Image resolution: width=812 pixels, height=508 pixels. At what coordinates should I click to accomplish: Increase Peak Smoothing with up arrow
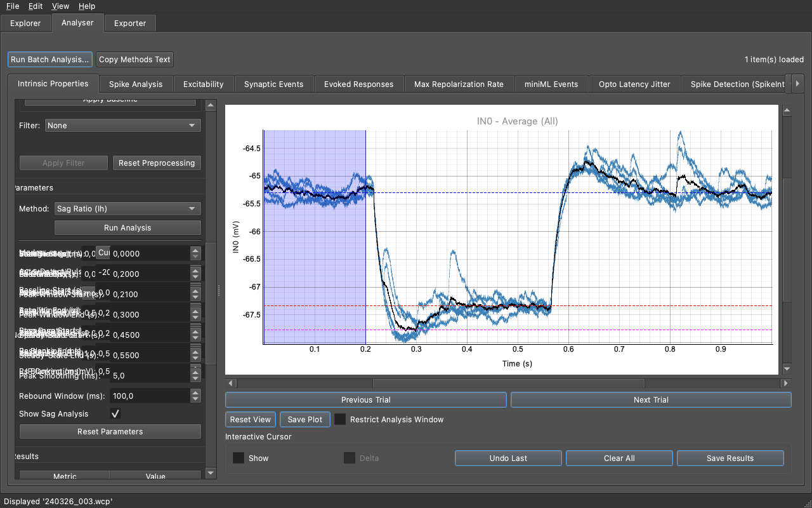(195, 372)
